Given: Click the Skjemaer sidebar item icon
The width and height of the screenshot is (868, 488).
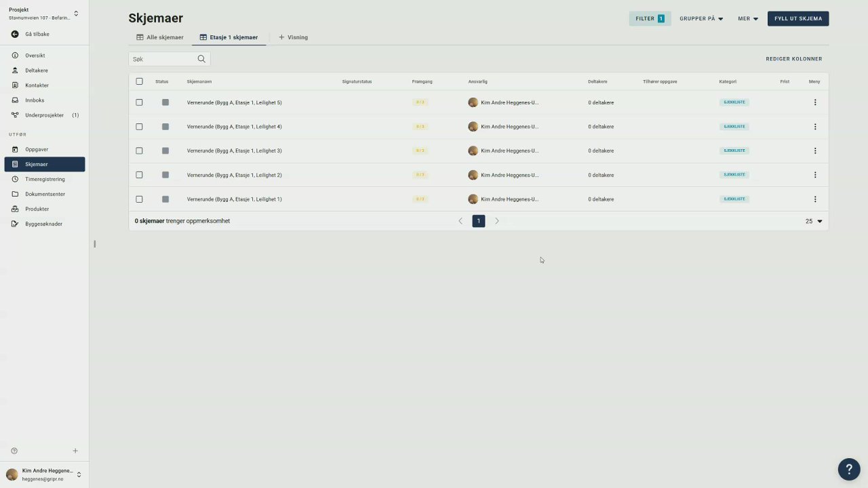Looking at the screenshot, I should click(15, 164).
